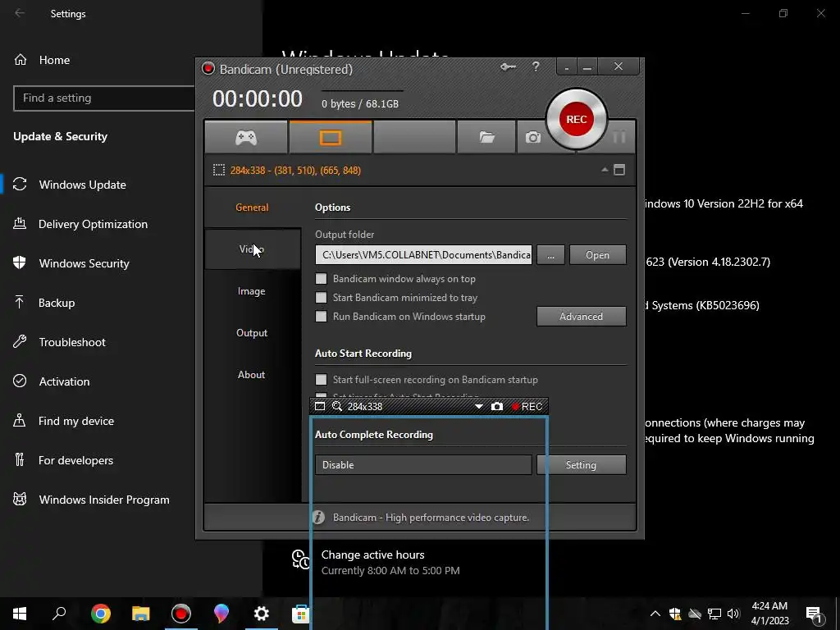Click the Find a setting search box
840x630 pixels.
(x=105, y=98)
